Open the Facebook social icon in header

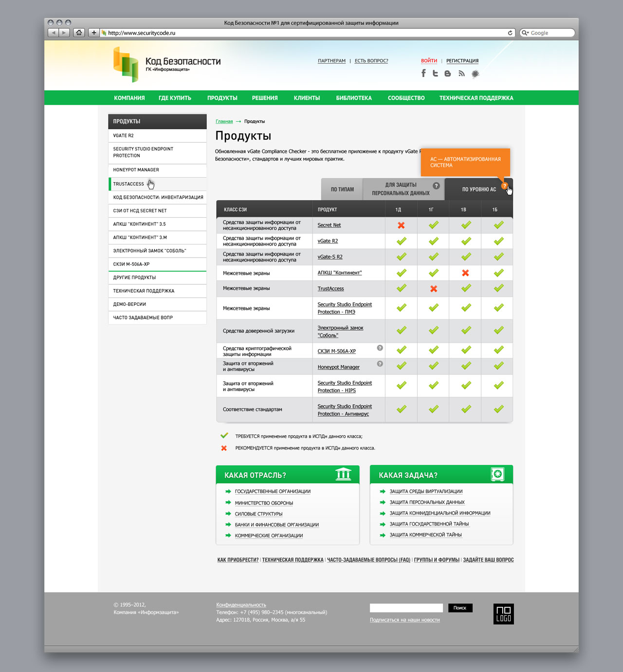coord(423,73)
